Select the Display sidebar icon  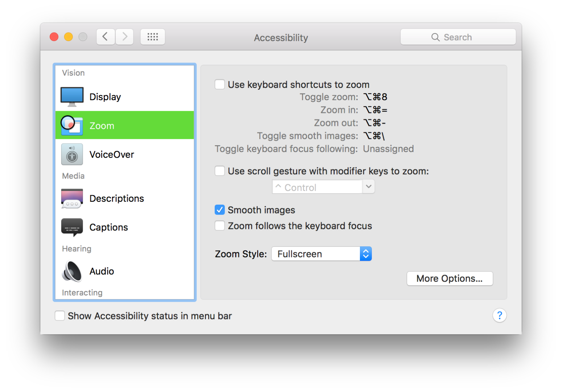click(x=72, y=96)
